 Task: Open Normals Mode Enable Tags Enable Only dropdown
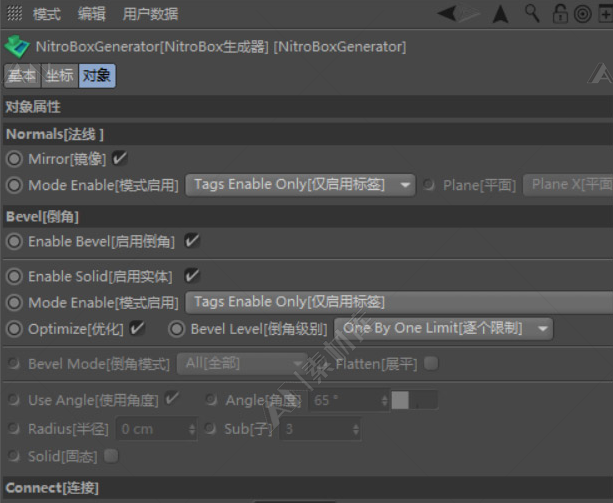pyautogui.click(x=300, y=185)
